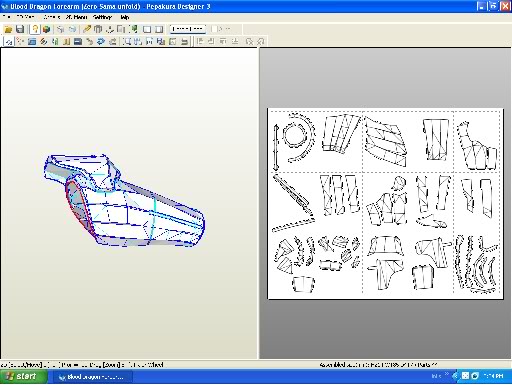Open the Help menu
Screen dimensions: 512x385
[x=125, y=17]
